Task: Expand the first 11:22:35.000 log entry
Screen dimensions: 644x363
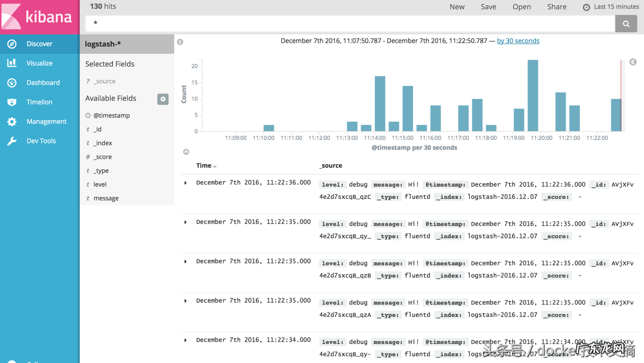Action: pyautogui.click(x=186, y=222)
